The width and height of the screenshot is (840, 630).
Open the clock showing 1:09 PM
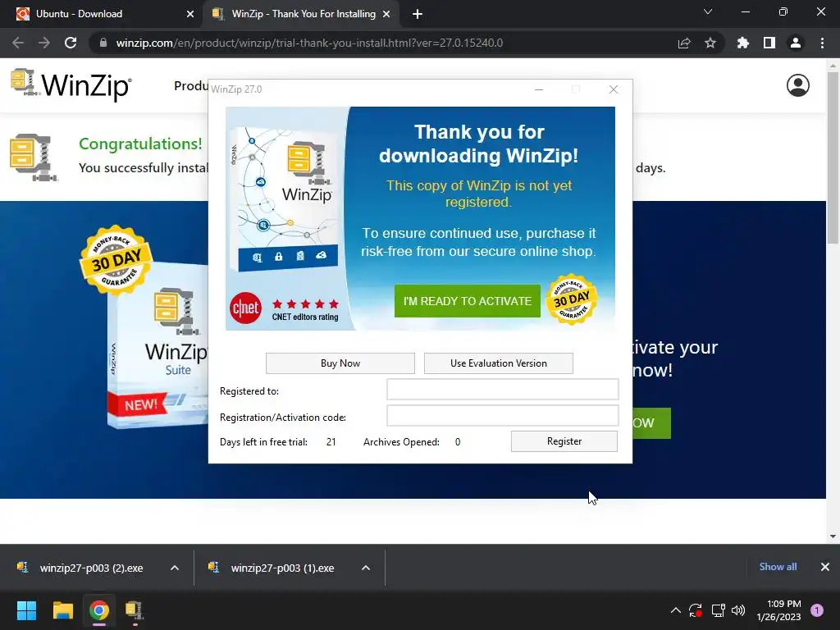pyautogui.click(x=778, y=610)
